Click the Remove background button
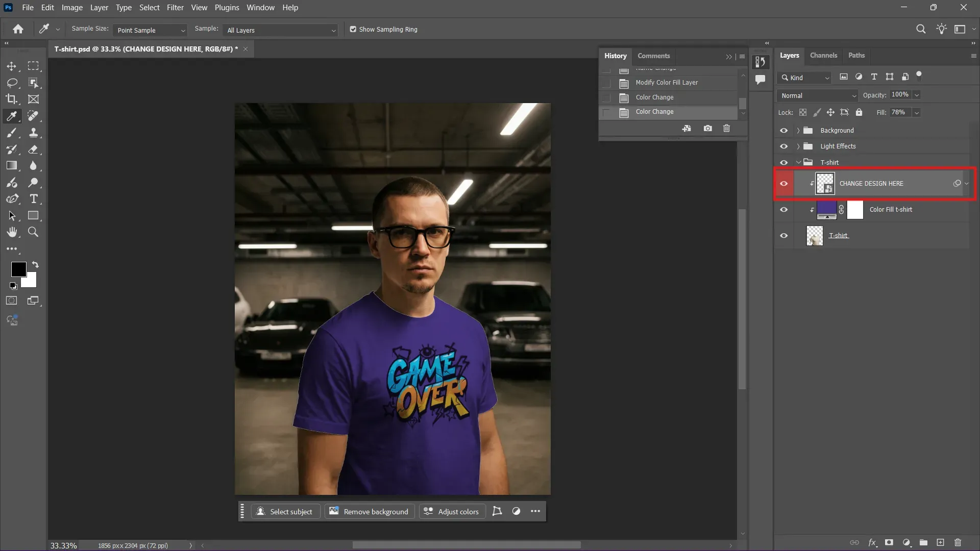Viewport: 980px width, 551px height. tap(369, 511)
